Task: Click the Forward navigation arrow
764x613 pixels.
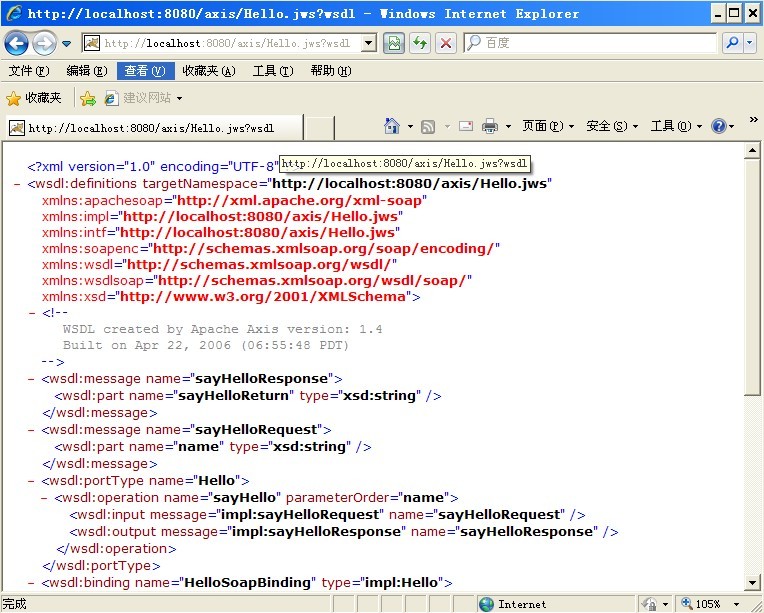Action: pos(44,43)
